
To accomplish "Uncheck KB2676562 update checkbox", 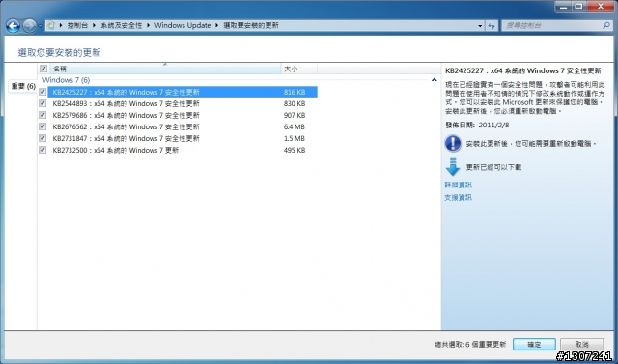I will (x=42, y=126).
